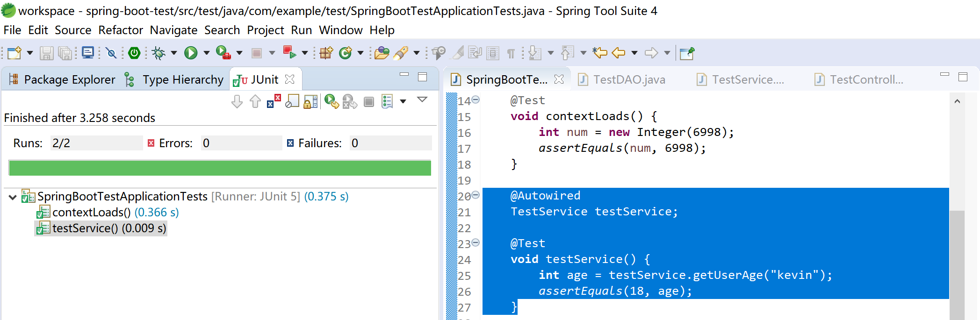Click the New Java Class icon
The width and height of the screenshot is (980, 320).
pyautogui.click(x=345, y=53)
